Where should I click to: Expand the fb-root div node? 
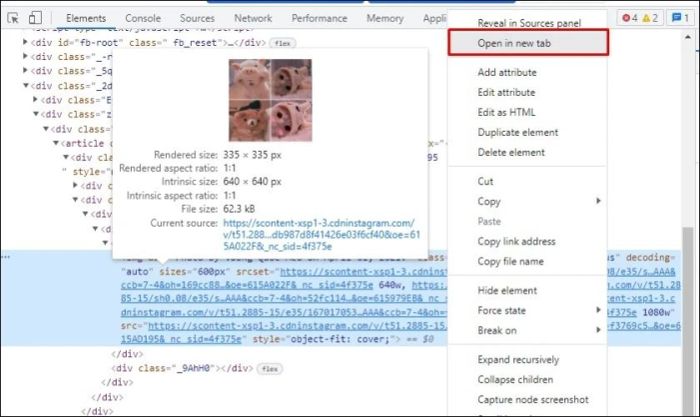click(x=26, y=44)
